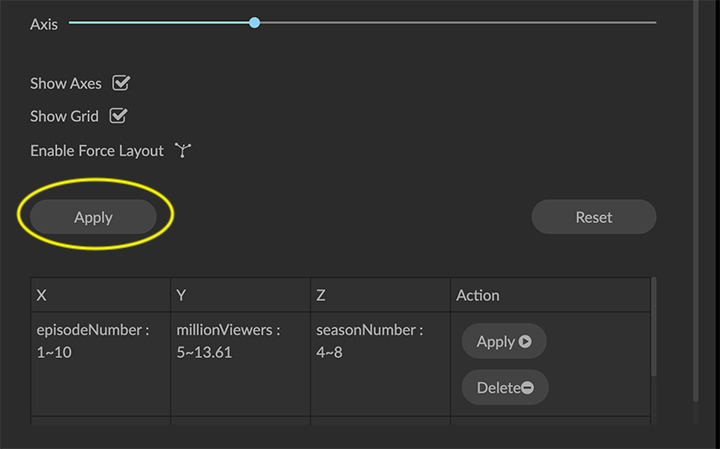
Task: Click the table's vertical scrollbar
Action: [654, 330]
